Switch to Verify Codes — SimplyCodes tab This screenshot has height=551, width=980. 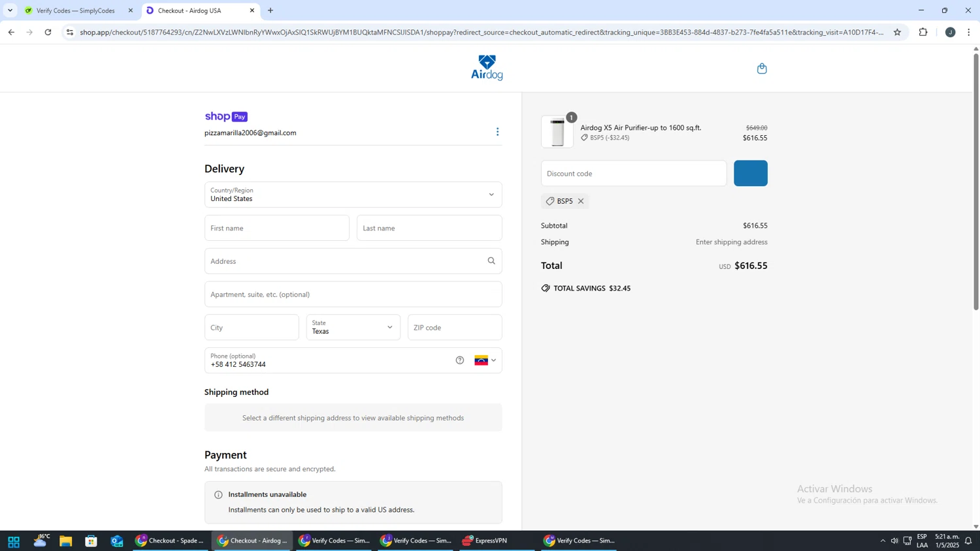76,10
